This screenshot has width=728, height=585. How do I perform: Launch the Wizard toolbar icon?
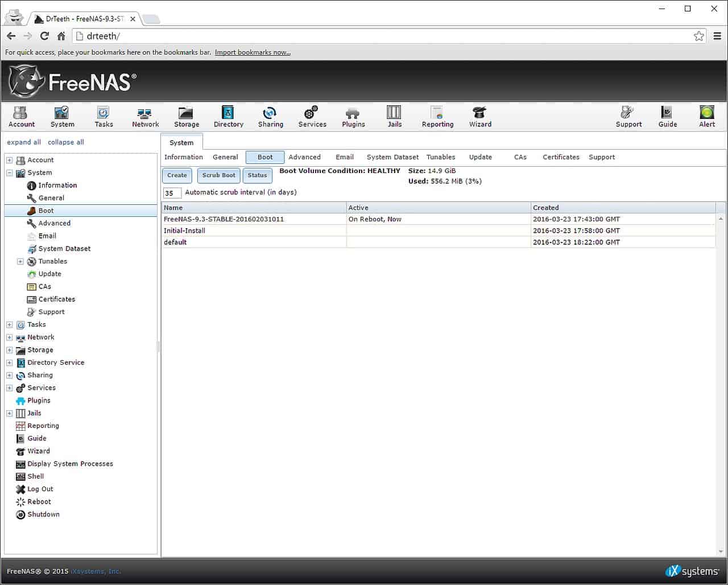click(480, 117)
